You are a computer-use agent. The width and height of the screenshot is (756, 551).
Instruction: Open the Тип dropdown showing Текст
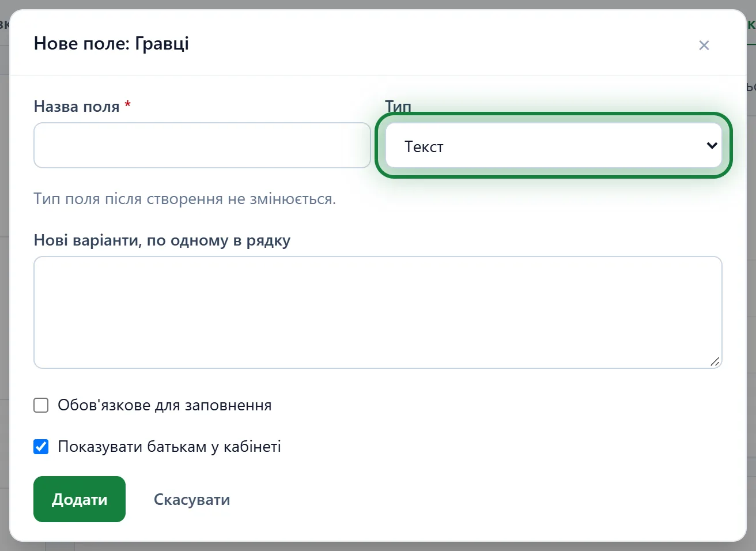pyautogui.click(x=553, y=145)
